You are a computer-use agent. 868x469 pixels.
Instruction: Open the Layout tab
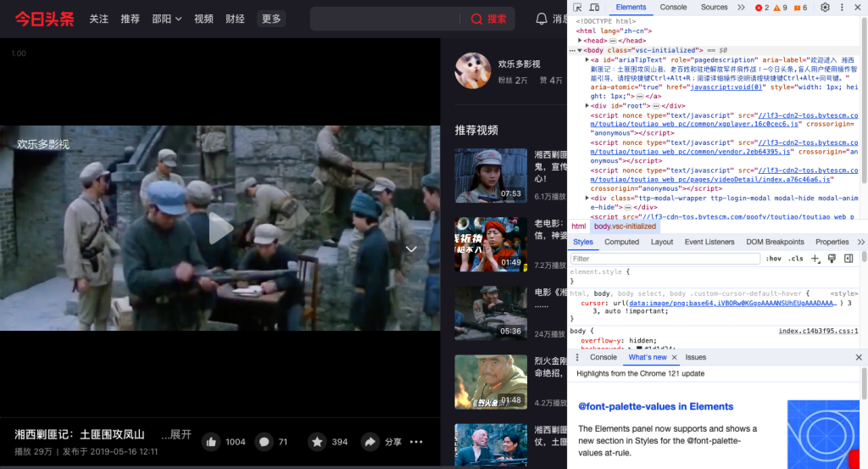pos(661,242)
